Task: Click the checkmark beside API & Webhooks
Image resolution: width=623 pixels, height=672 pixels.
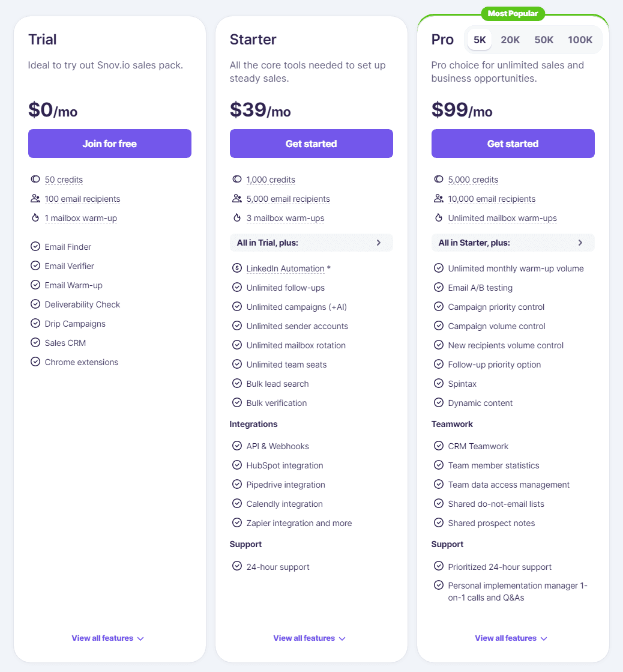Action: tap(237, 446)
